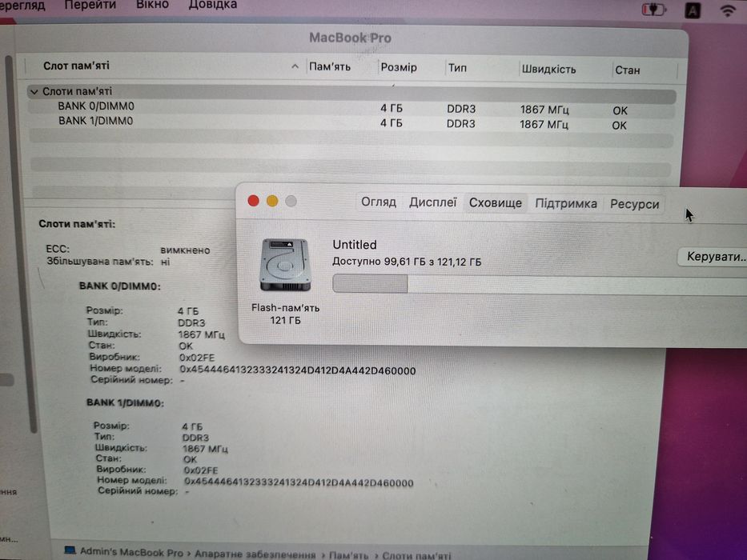Click the OK status of BANK 0 row
Screen dimensions: 747x560
coord(620,111)
